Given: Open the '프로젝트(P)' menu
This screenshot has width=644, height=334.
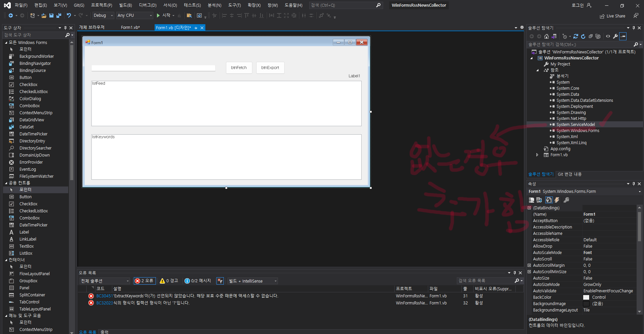Looking at the screenshot, I should tap(102, 5).
